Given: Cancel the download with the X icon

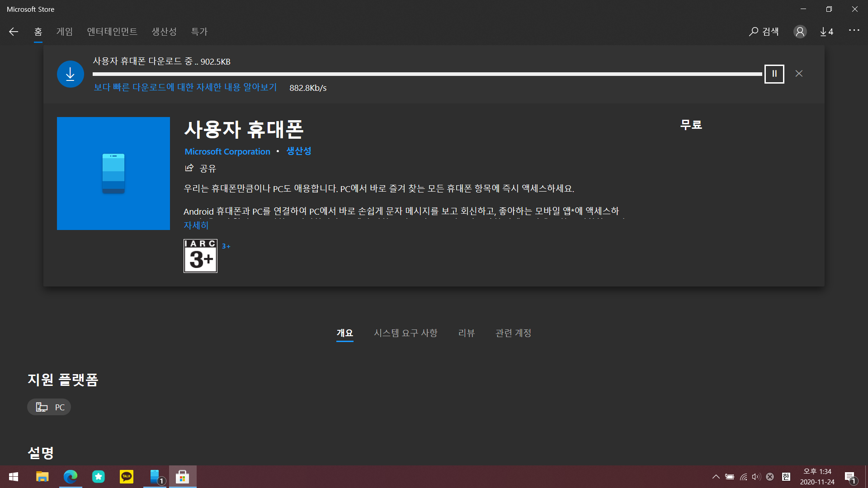Looking at the screenshot, I should [799, 74].
